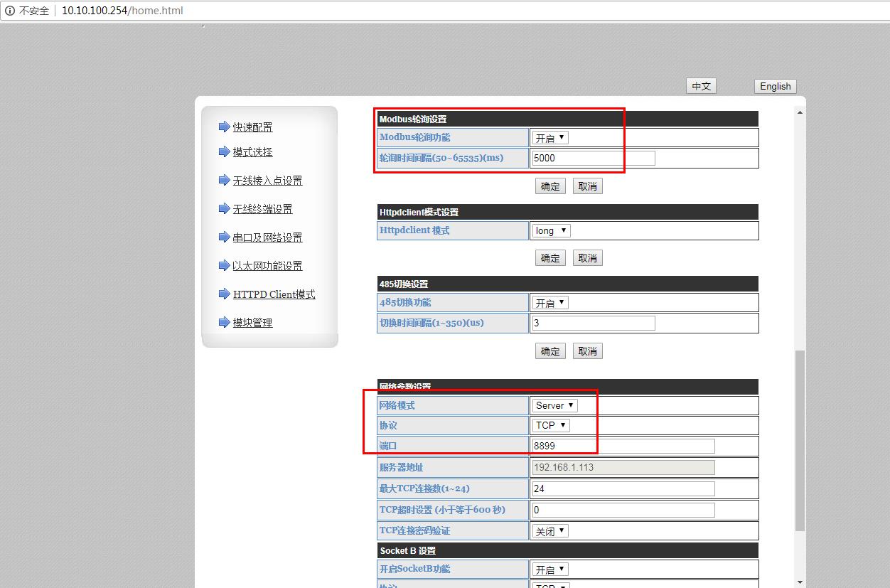This screenshot has height=588, width=890.
Task: Click the arrow icon beside 无线终端设置
Action: click(x=224, y=208)
